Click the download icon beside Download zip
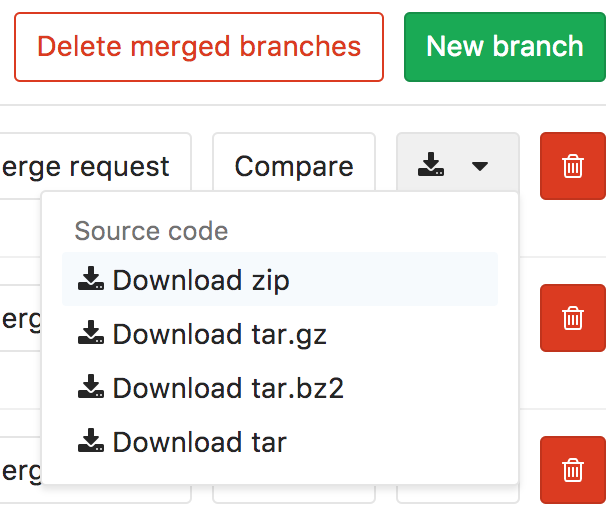 tap(91, 278)
